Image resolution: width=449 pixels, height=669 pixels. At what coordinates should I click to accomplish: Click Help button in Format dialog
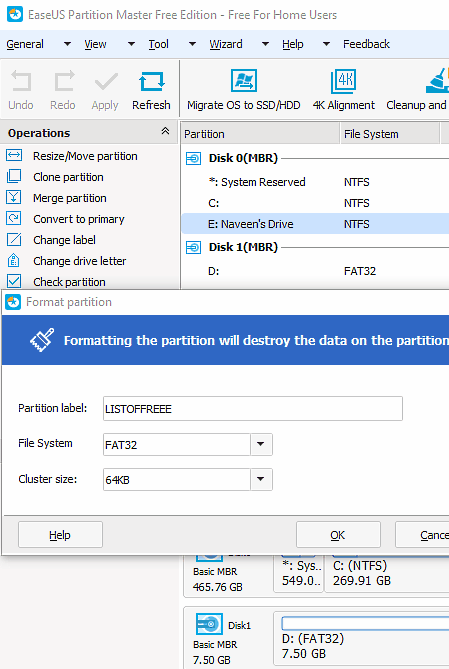[60, 535]
